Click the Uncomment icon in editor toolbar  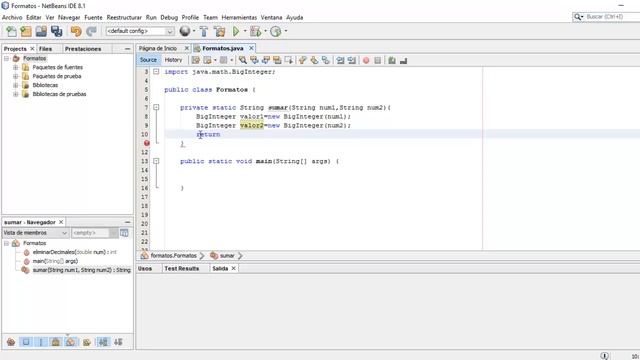pyautogui.click(x=403, y=60)
